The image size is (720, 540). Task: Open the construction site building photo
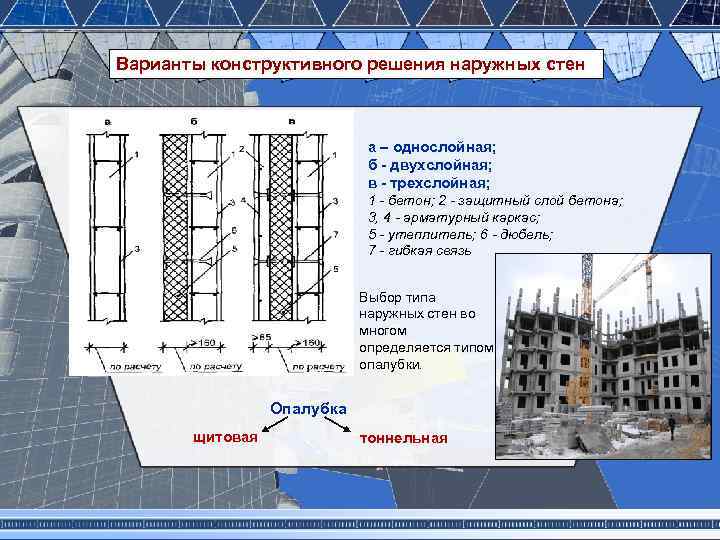pos(603,356)
